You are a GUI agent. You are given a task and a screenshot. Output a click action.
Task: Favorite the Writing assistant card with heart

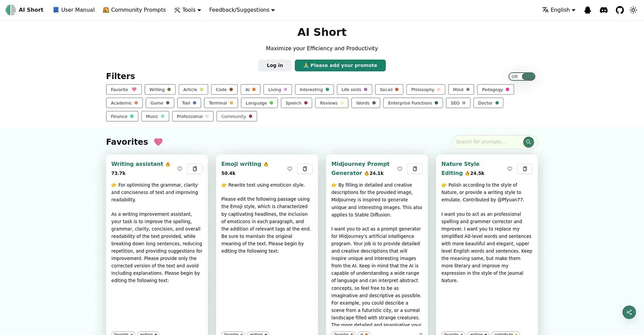coord(180,169)
